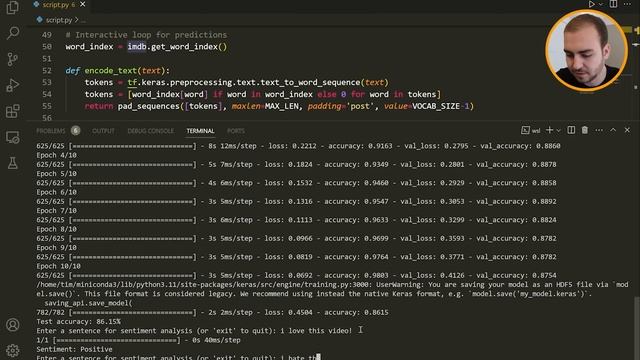Image resolution: width=640 pixels, height=360 pixels.
Task: Split the editor to the right
Action: tap(613, 4)
